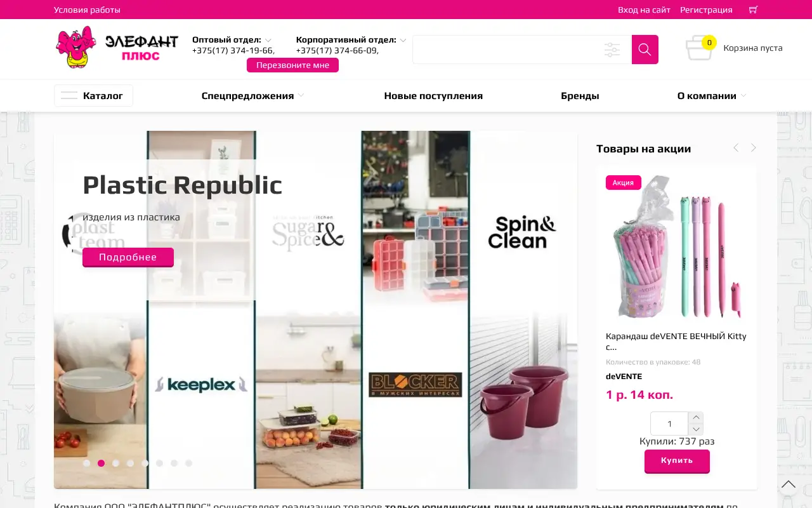Screen dimensions: 812x508
Task: Click the scroll-to-top arrow icon
Action: pyautogui.click(x=789, y=485)
